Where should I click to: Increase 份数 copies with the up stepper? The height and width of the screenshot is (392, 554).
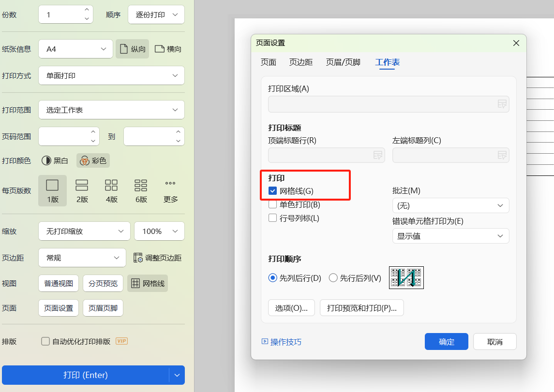point(87,10)
